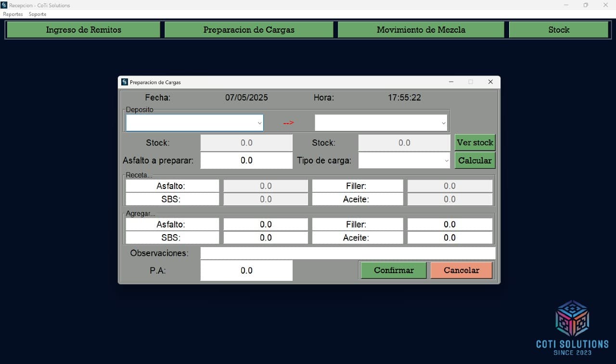This screenshot has width=616, height=364.
Task: Select the Preparacion de Cargas top button
Action: 249,30
